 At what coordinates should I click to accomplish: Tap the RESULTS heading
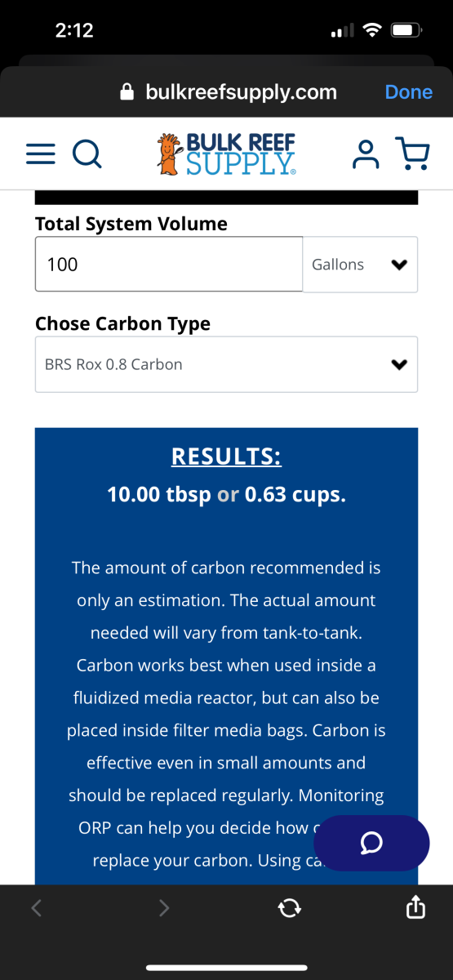pos(226,456)
